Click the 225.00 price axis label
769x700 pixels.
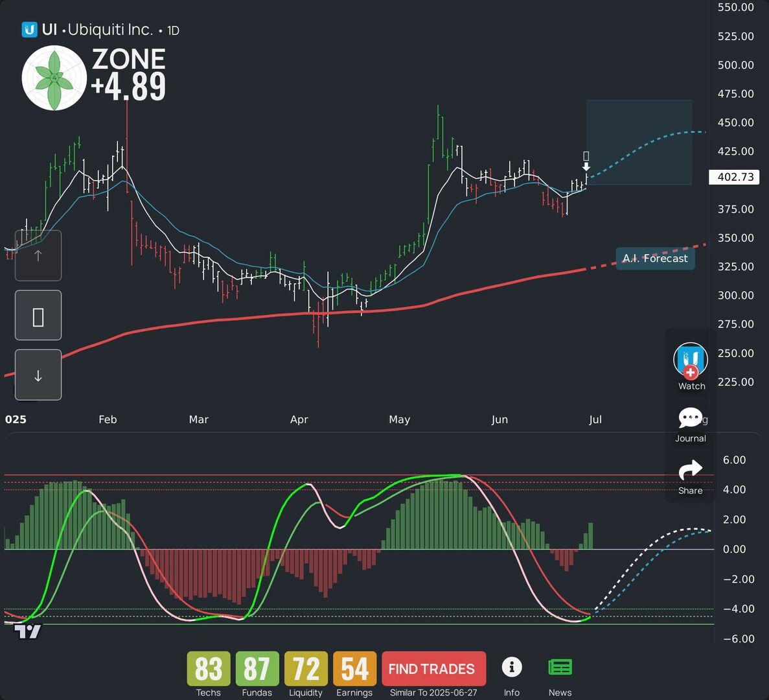click(736, 382)
